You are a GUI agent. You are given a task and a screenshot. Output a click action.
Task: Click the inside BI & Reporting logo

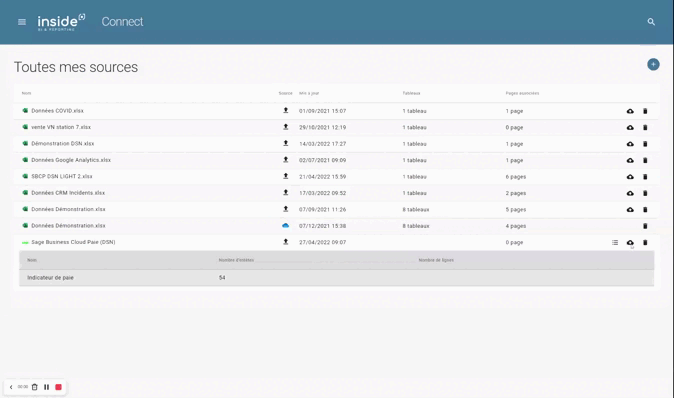pyautogui.click(x=61, y=22)
